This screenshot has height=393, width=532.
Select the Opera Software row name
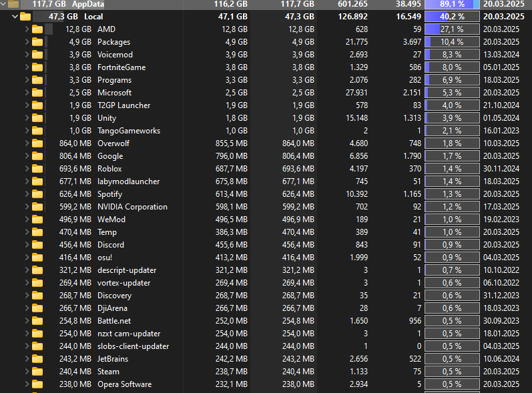(x=125, y=384)
